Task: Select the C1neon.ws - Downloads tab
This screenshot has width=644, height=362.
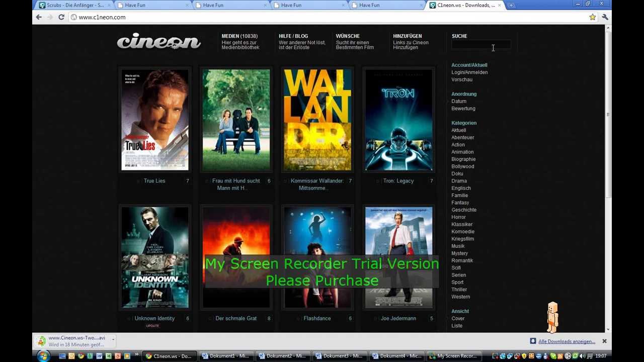Action: [x=465, y=5]
